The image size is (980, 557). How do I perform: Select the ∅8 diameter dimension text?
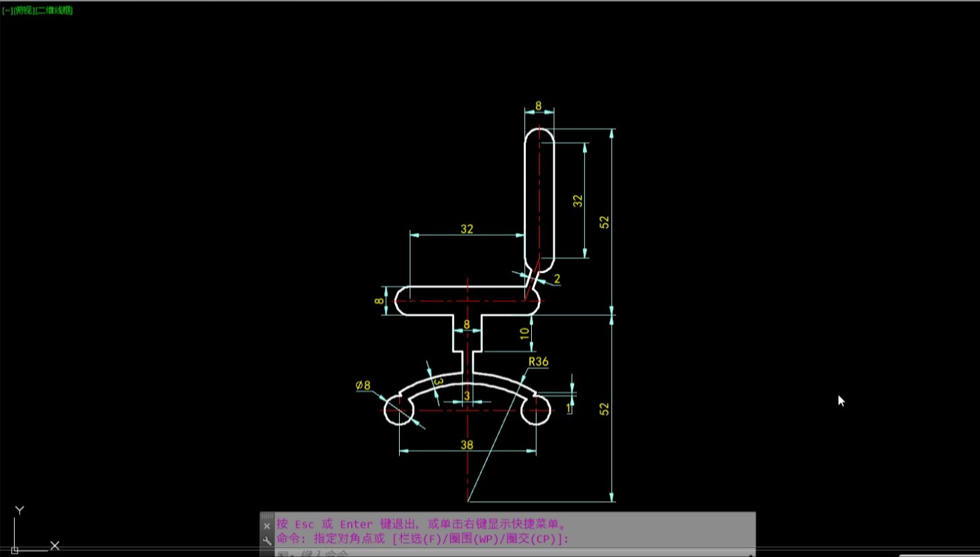coord(363,385)
